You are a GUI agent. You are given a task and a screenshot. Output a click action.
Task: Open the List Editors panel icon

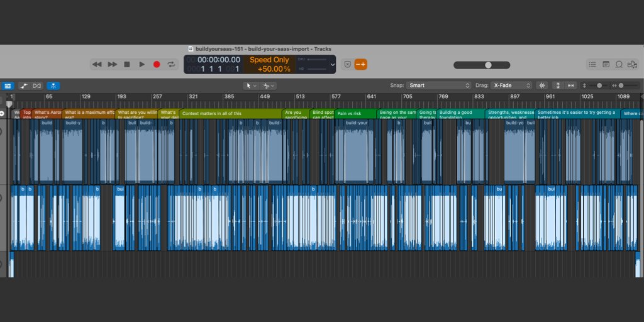(x=592, y=64)
